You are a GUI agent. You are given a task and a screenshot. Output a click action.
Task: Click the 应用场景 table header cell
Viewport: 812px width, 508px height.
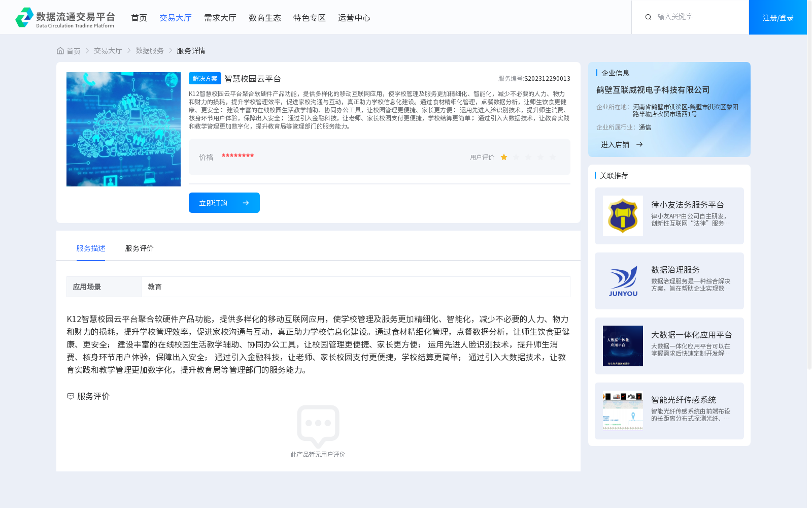pyautogui.click(x=104, y=287)
